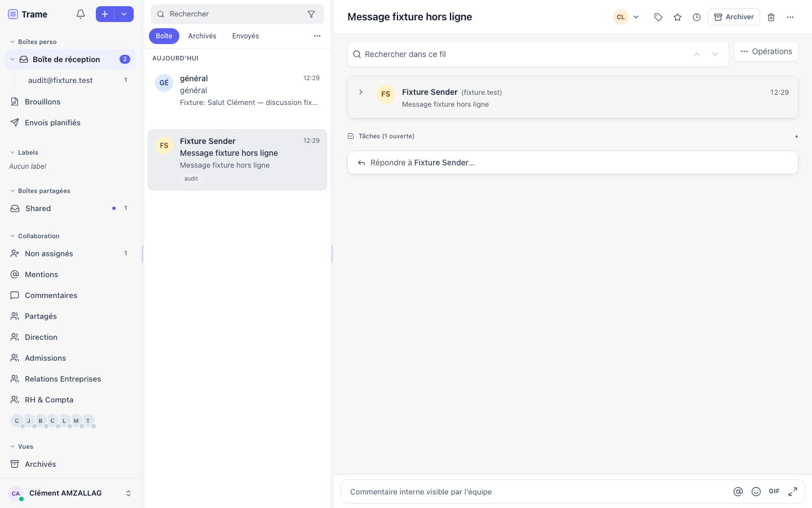
Task: Expand the comment box to full size
Action: coord(793,492)
